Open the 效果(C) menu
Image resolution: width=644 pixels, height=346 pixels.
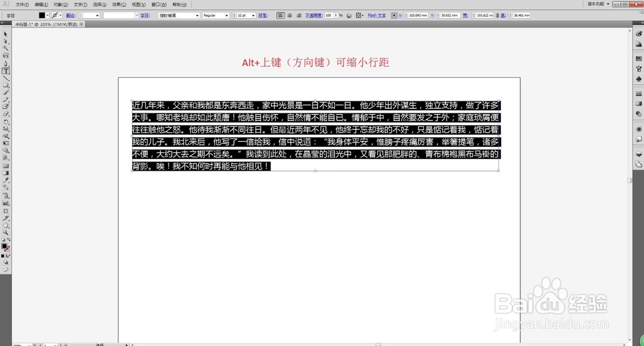tap(119, 5)
